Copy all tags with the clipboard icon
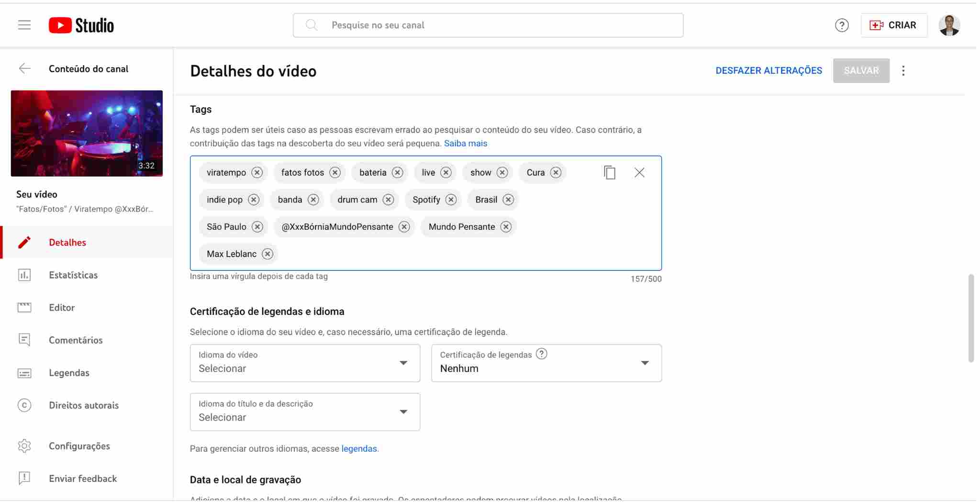This screenshot has width=980, height=502. tap(610, 172)
